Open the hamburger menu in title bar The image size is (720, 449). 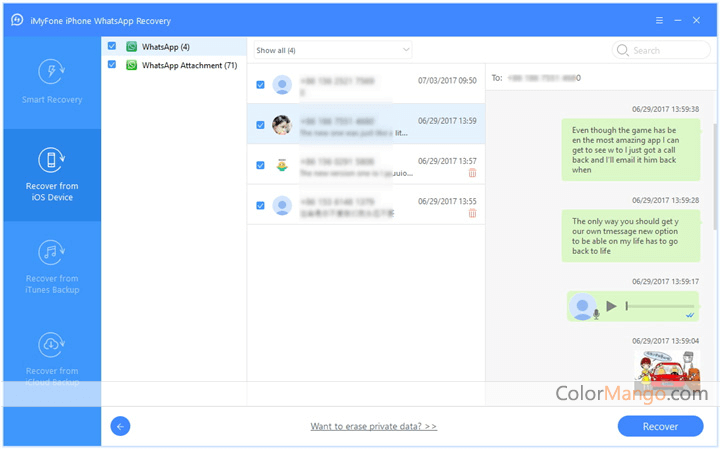[x=659, y=19]
